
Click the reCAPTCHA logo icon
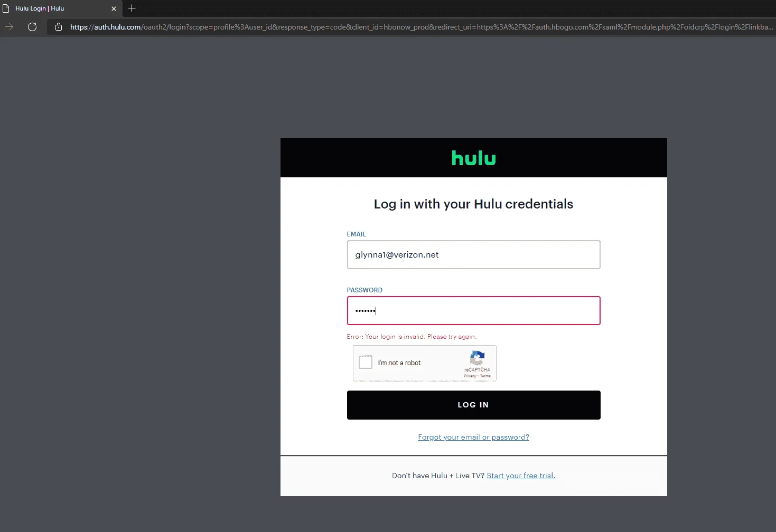478,358
